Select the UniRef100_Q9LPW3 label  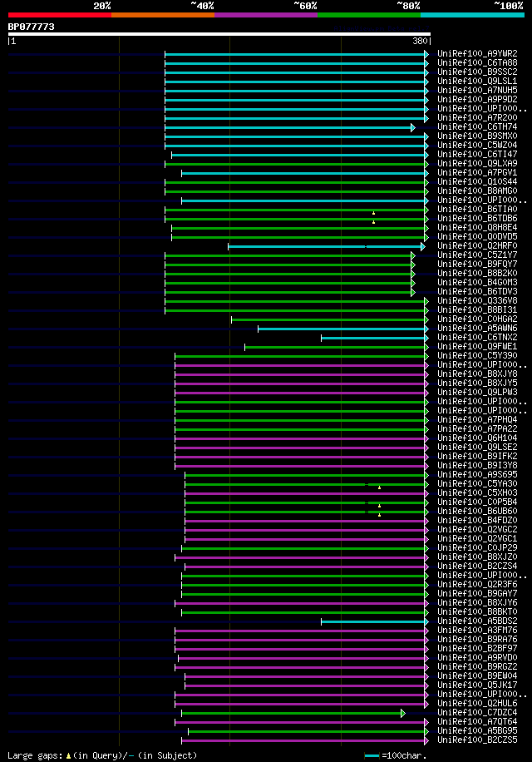(x=477, y=392)
